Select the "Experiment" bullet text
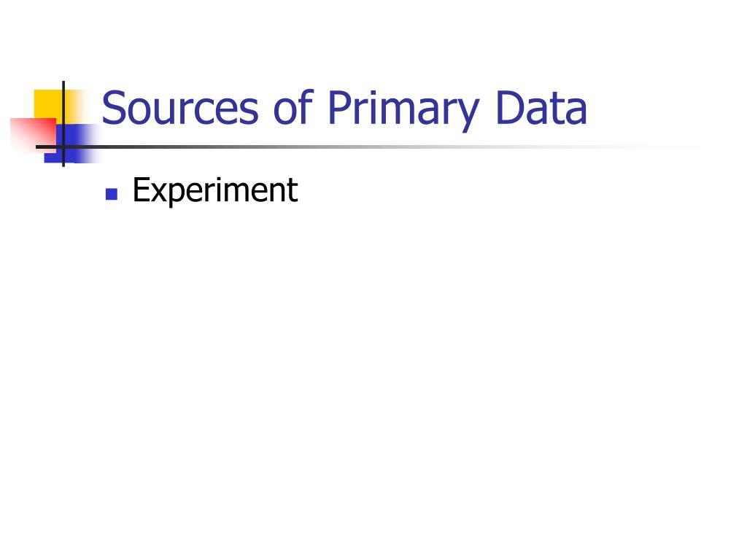 click(215, 190)
